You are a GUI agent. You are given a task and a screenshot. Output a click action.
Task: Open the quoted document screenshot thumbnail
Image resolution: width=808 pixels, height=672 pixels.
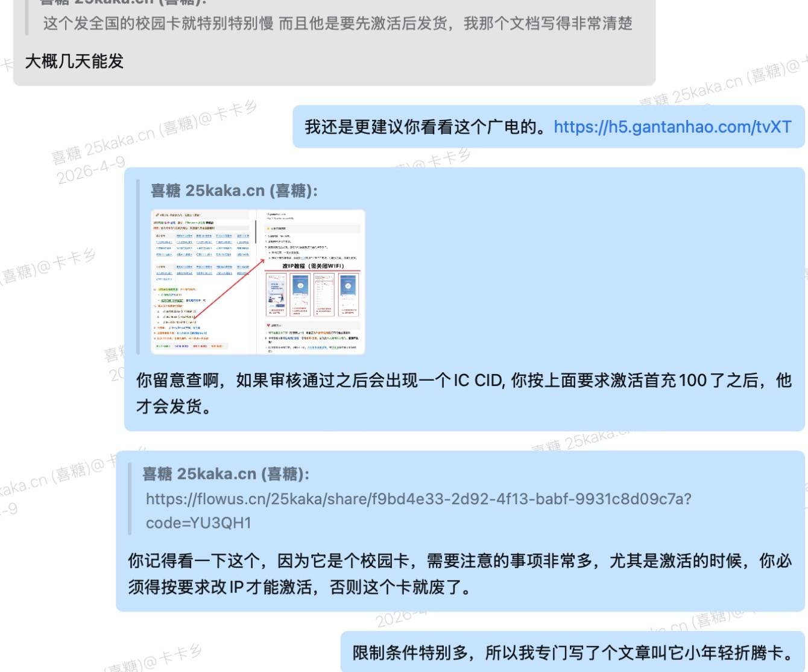coord(258,281)
